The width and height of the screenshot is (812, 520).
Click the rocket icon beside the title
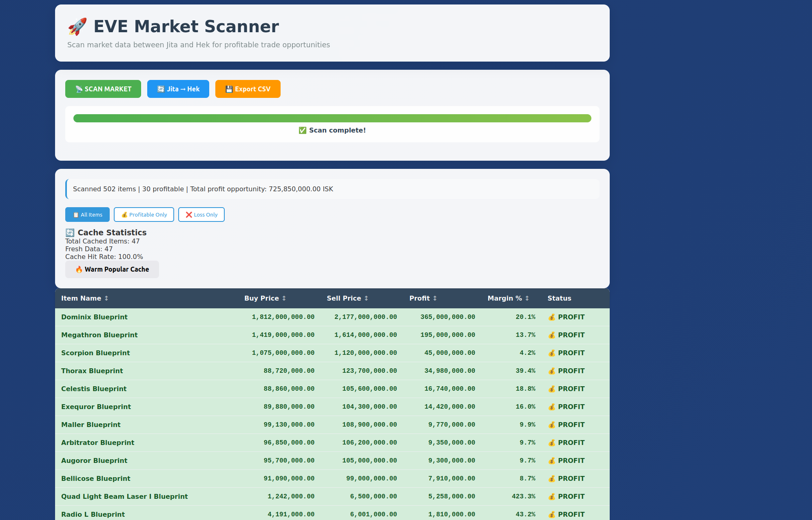click(x=77, y=27)
